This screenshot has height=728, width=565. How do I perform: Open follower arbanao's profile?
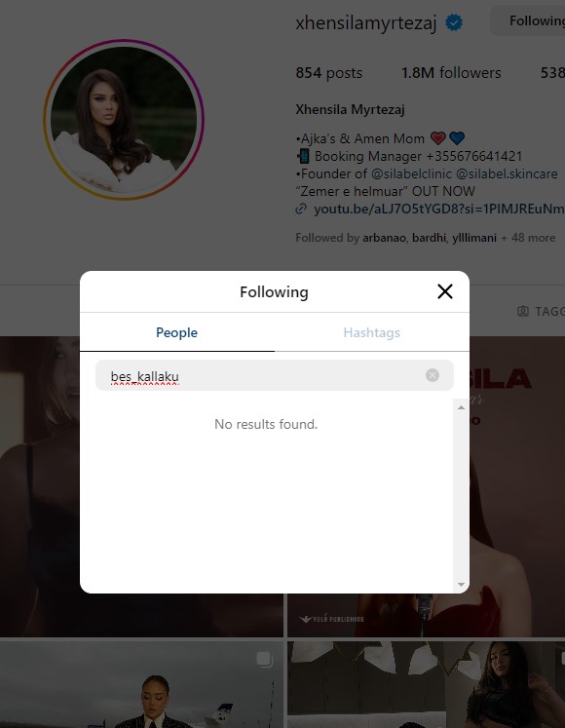click(x=384, y=238)
